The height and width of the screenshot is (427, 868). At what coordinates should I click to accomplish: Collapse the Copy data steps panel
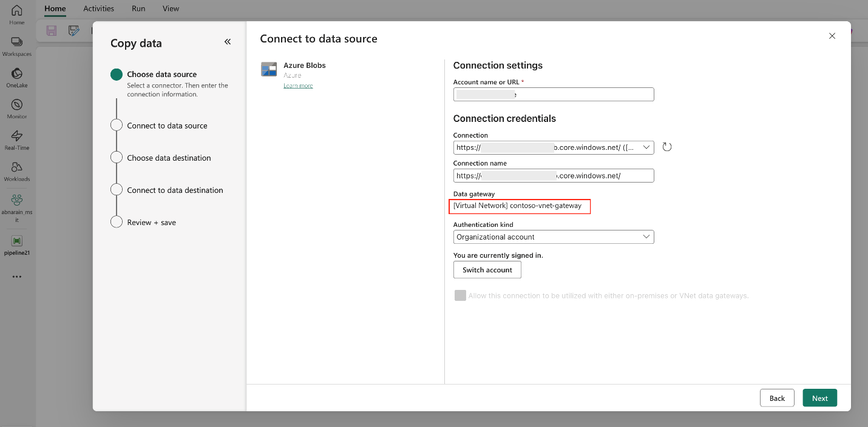coord(228,42)
